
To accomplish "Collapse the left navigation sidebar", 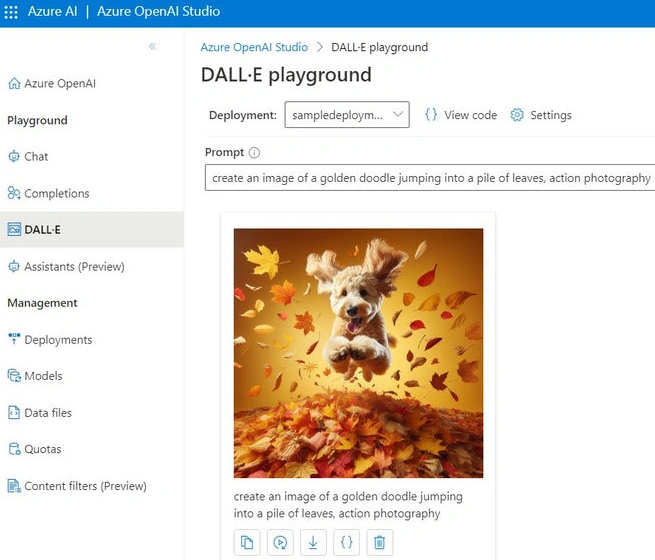I will (x=153, y=46).
